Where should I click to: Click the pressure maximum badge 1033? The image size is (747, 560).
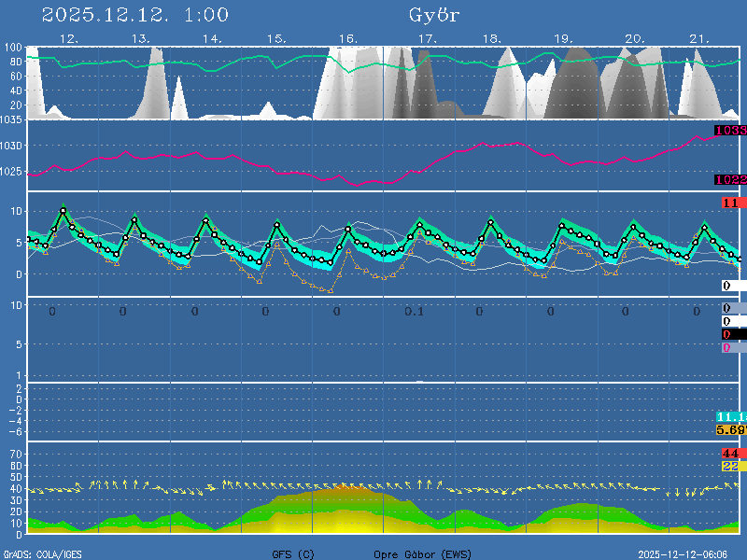coord(730,131)
